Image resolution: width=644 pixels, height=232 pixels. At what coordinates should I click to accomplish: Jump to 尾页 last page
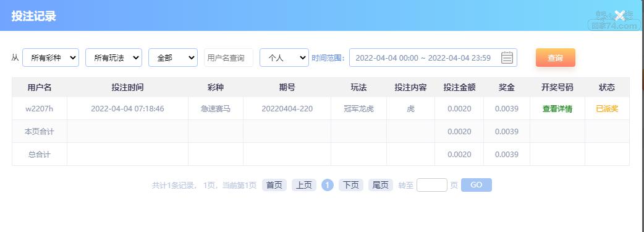(380, 185)
